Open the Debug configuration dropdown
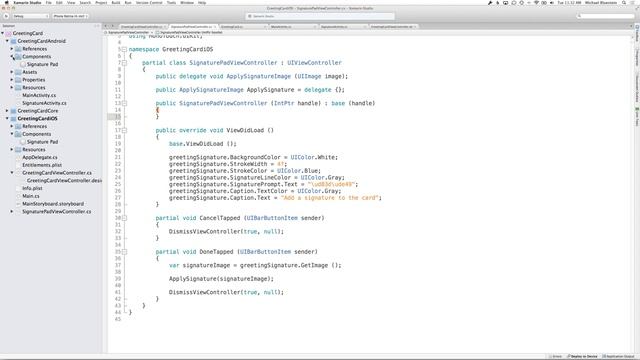This screenshot has height=360, width=640. [31, 16]
